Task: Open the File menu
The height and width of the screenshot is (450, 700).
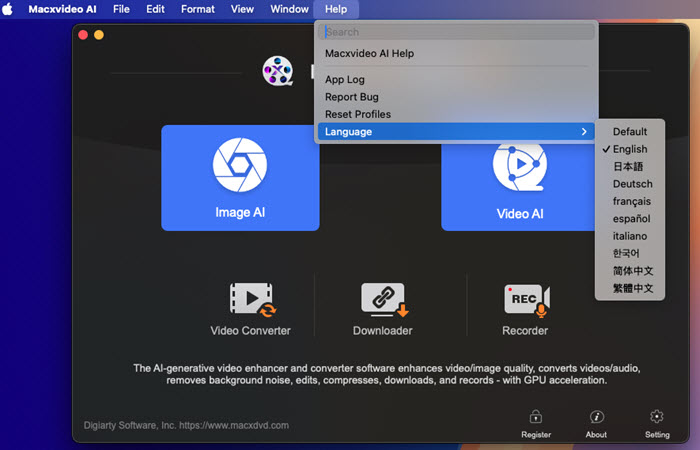Action: coord(121,9)
